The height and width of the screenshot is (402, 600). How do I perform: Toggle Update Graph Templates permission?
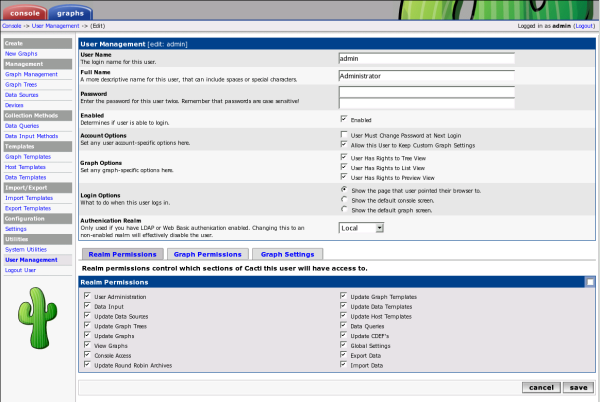pos(343,296)
